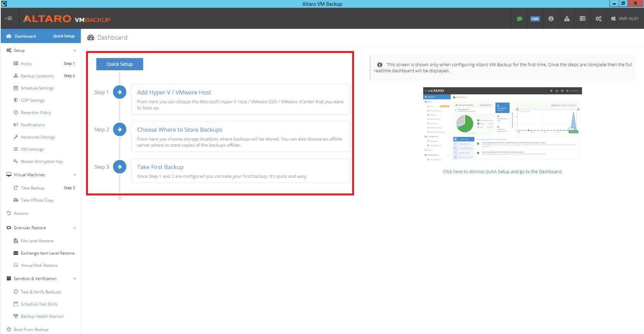This screenshot has width=644, height=334.
Task: Collapse the Granular Restore section
Action: tap(74, 228)
